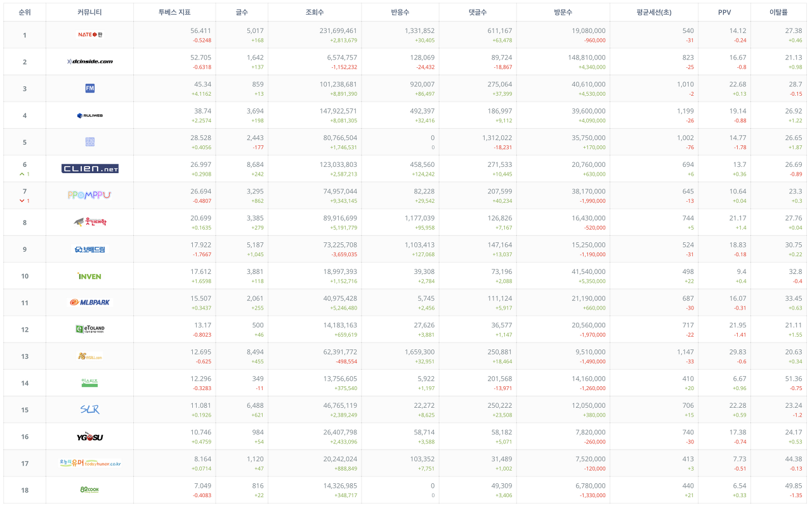Select the 101,238,681 views cell

pos(338,84)
